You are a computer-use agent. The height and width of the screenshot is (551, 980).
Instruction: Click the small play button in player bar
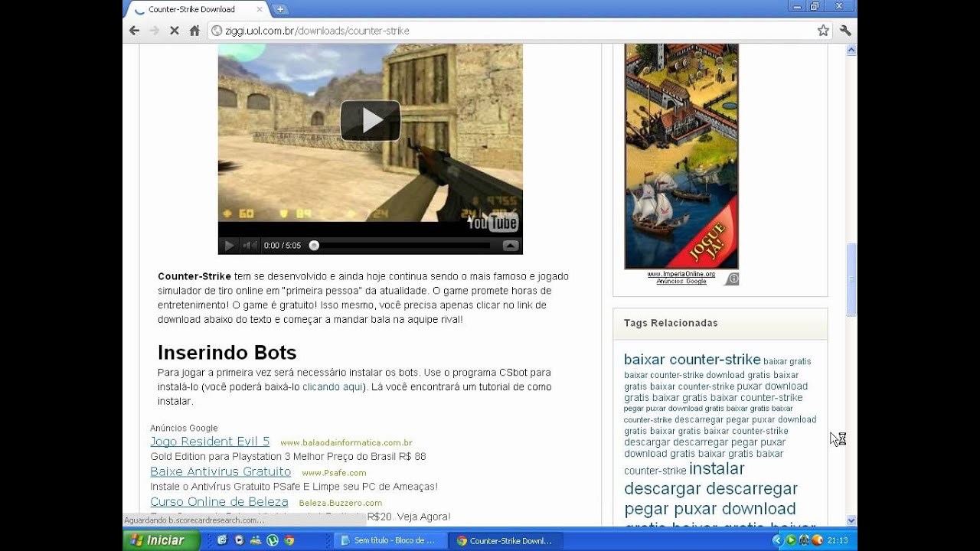pos(229,246)
